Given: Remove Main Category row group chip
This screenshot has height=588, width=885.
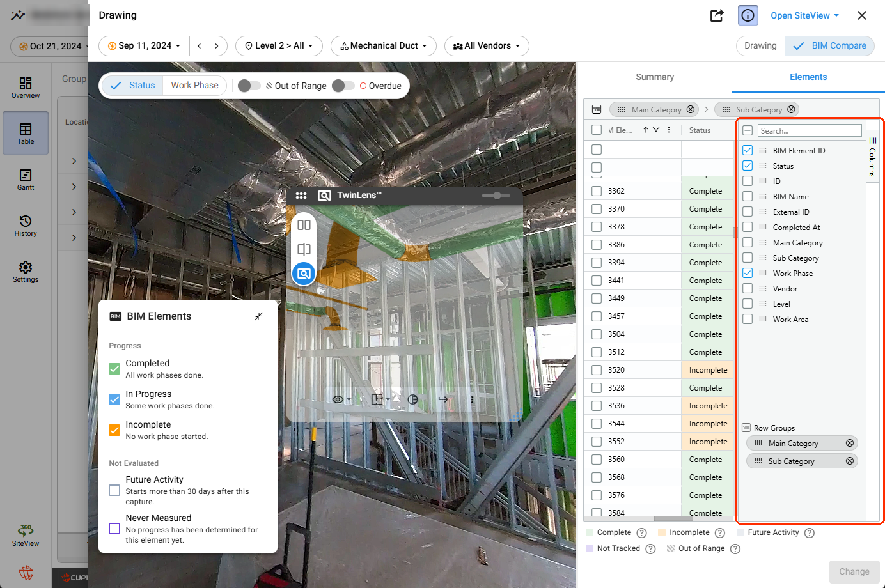Looking at the screenshot, I should pos(850,443).
